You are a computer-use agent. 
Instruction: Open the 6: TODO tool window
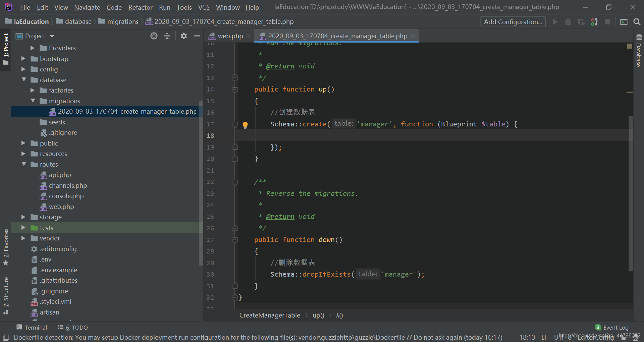[x=73, y=328]
